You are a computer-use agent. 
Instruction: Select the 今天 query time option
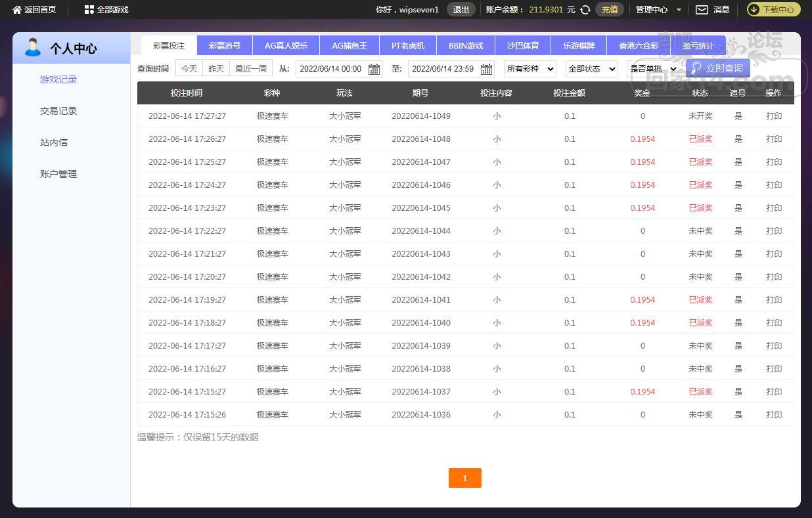(x=189, y=68)
